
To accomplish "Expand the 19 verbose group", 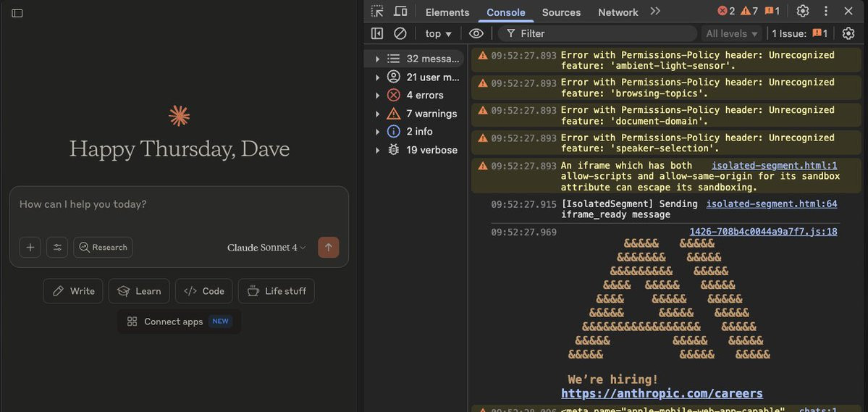I will [x=378, y=150].
